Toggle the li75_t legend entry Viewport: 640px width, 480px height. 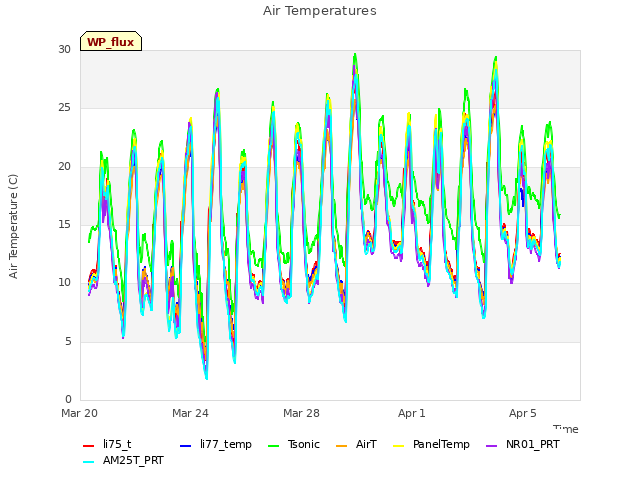click(x=107, y=444)
